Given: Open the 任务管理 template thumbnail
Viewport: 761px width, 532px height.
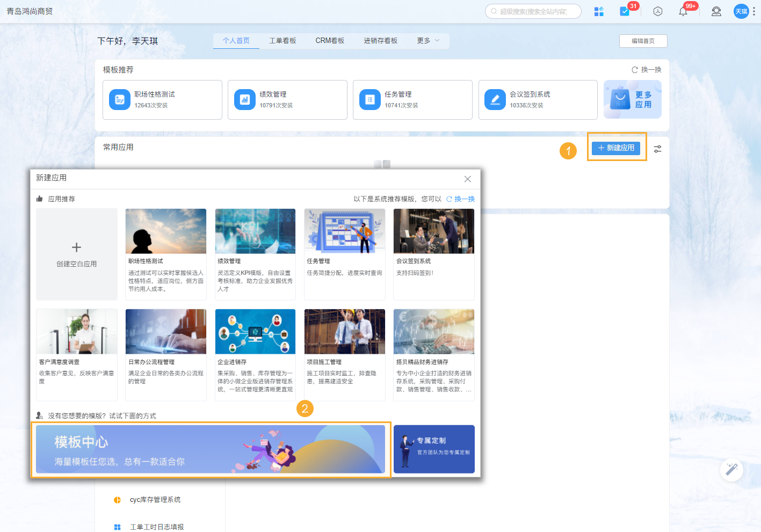Looking at the screenshot, I should tap(344, 231).
